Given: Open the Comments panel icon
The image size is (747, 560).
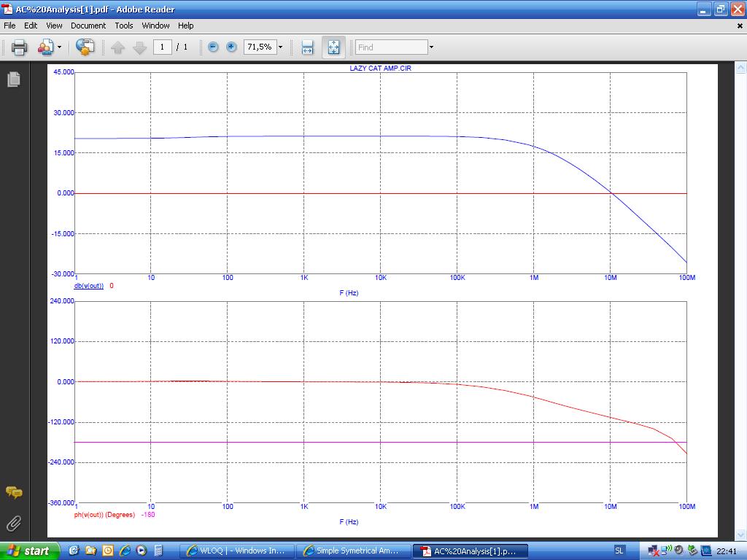Looking at the screenshot, I should (x=14, y=492).
